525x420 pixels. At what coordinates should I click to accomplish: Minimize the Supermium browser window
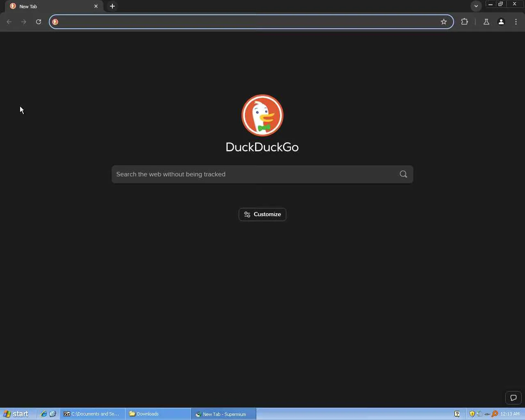coord(490,4)
